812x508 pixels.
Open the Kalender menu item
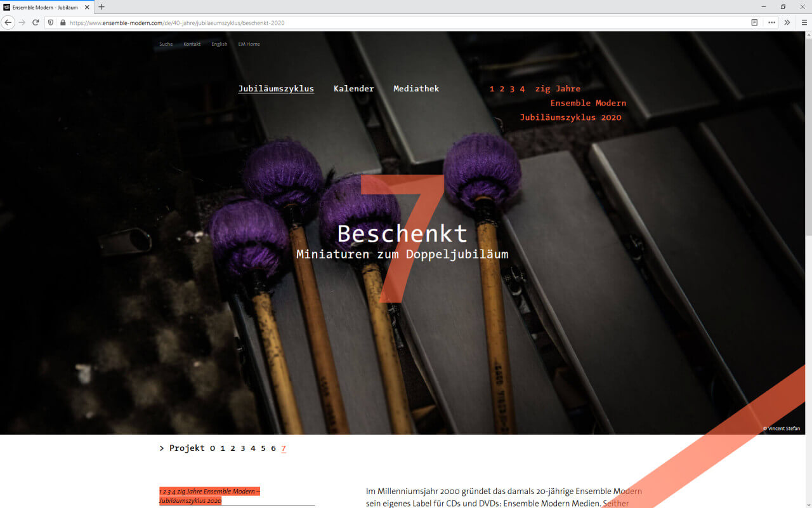pos(354,89)
